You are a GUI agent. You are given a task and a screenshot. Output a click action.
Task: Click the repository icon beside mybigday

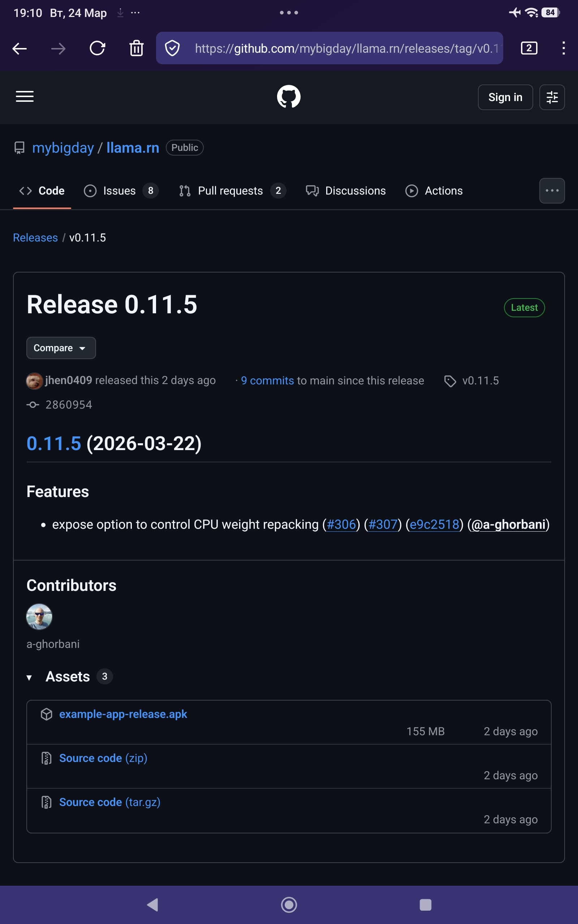(19, 148)
